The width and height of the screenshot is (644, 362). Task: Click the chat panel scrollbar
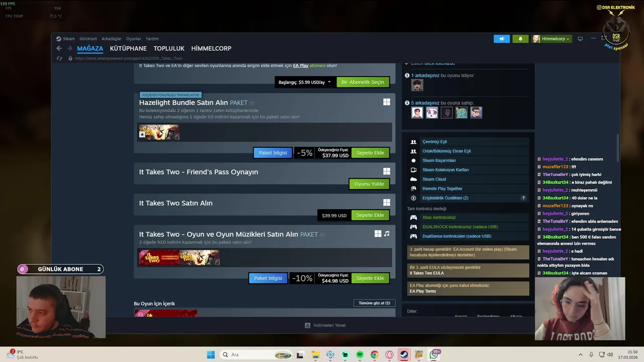(x=618, y=148)
